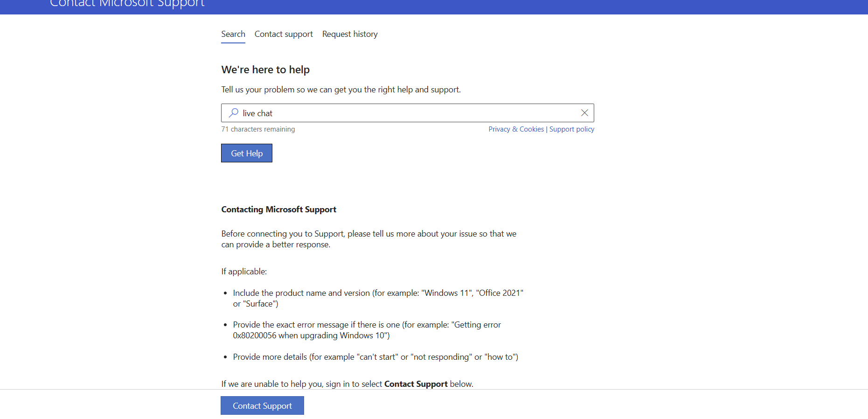Click the magnifier search icon
The width and height of the screenshot is (868, 419).
click(234, 113)
